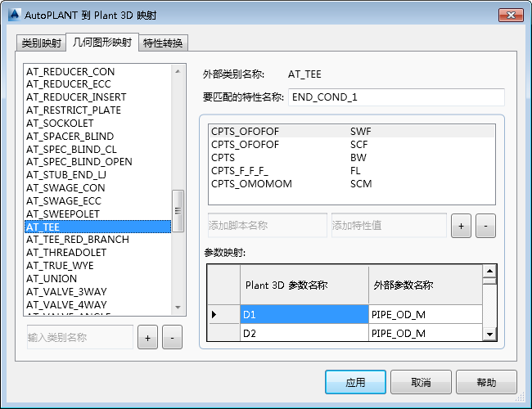
Task: Select AT_REDUCER_INSERT list item
Action: 98,97
